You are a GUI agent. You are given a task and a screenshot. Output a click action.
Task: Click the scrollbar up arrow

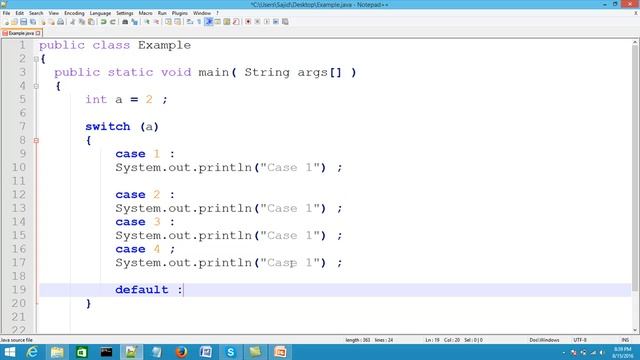[x=635, y=42]
